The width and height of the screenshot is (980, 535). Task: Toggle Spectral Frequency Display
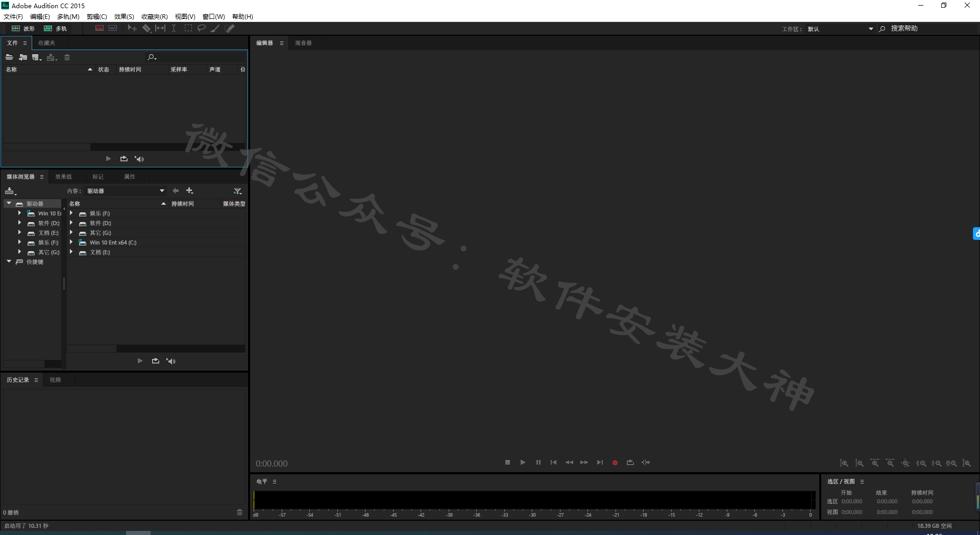[100, 28]
